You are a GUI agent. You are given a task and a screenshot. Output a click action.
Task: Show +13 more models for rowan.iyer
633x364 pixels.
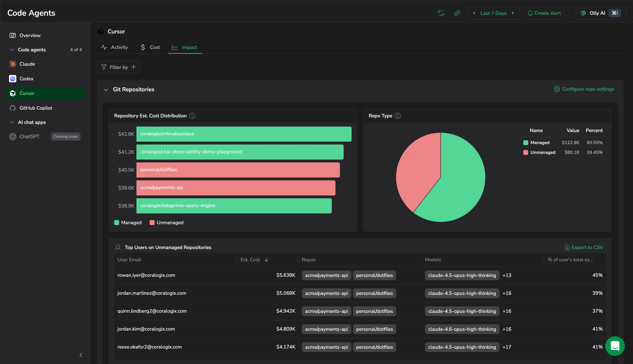click(507, 275)
